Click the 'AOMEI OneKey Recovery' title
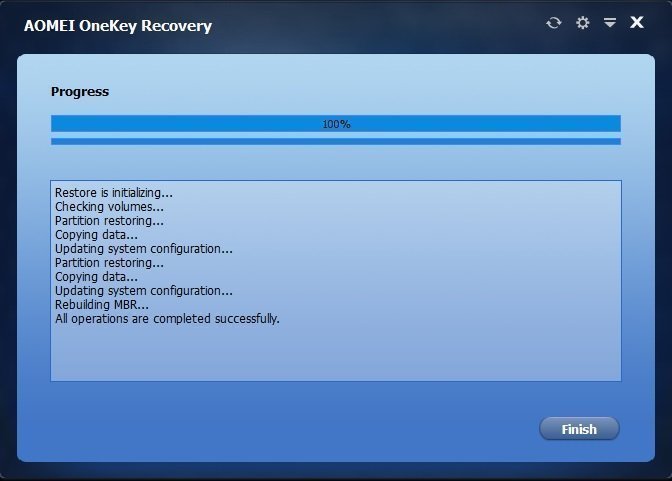 pos(118,26)
